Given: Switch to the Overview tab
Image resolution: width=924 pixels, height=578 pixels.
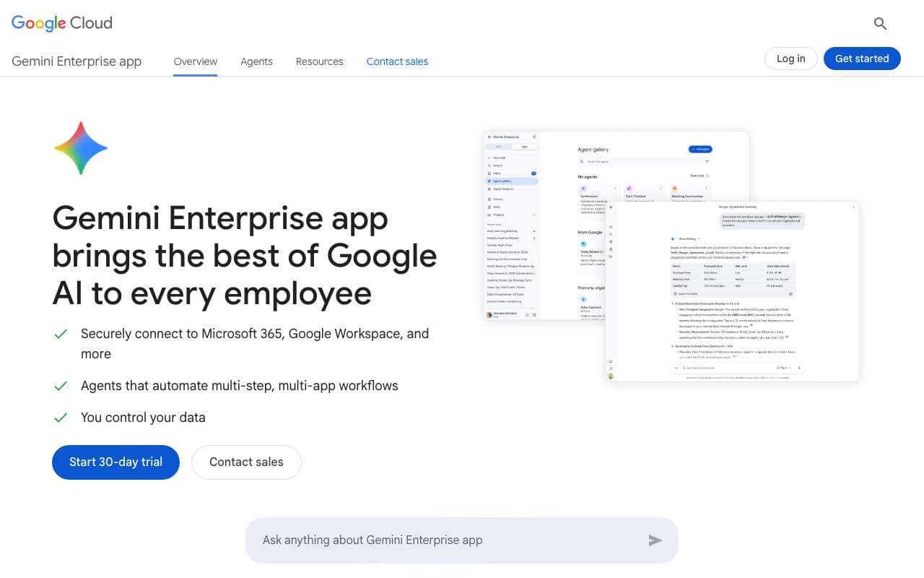Looking at the screenshot, I should pyautogui.click(x=196, y=61).
